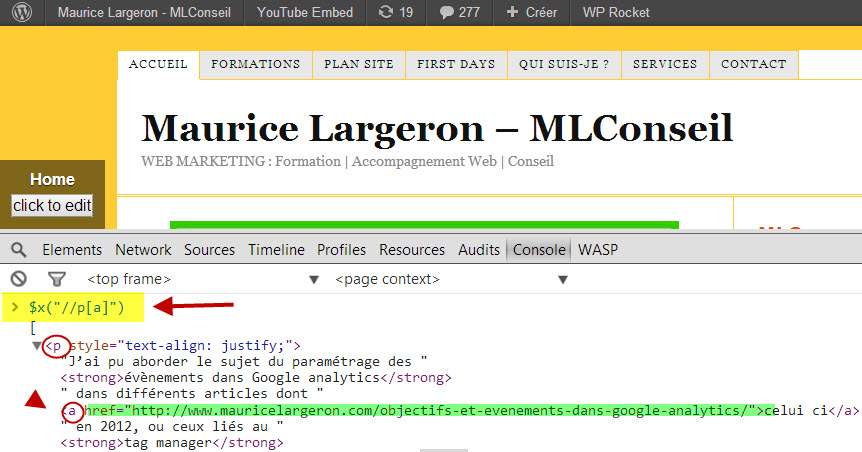Toggle the console filter funnel icon

[x=57, y=279]
